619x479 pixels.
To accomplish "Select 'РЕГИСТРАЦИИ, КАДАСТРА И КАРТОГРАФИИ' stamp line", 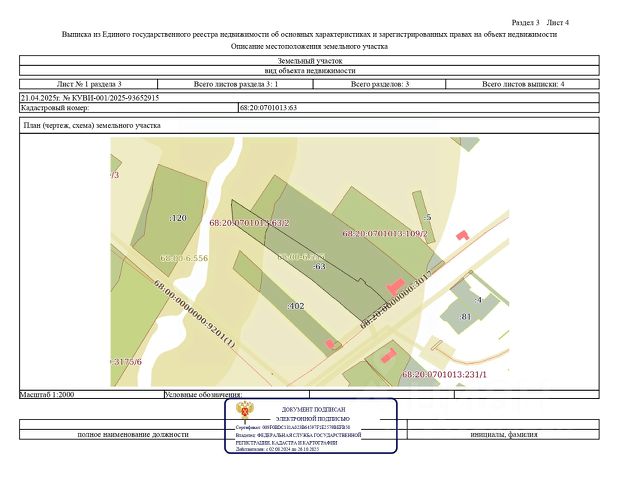I will (287, 443).
